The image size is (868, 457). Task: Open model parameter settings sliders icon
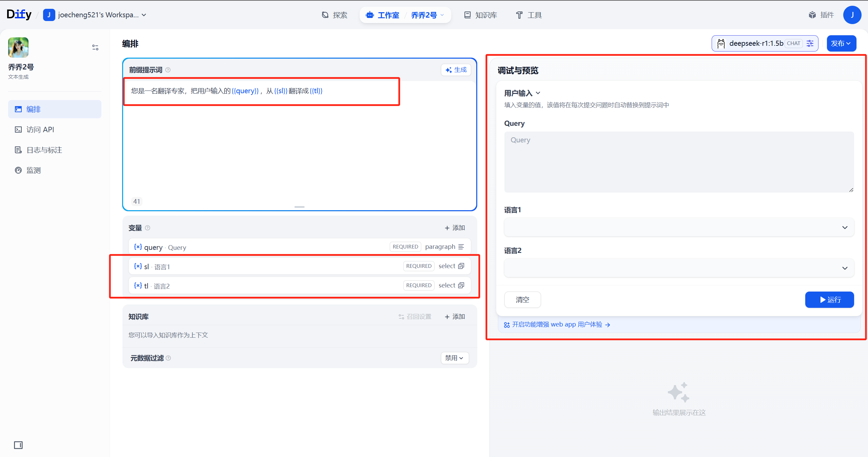810,43
